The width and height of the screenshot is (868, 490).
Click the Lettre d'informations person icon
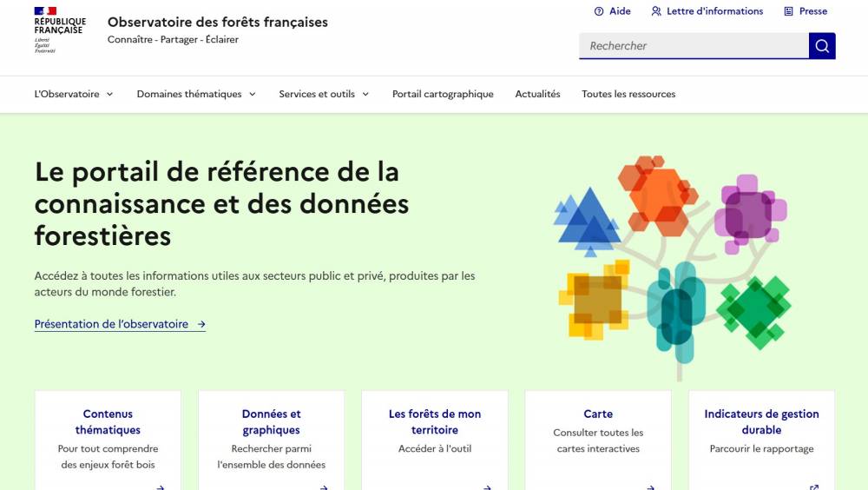(656, 11)
